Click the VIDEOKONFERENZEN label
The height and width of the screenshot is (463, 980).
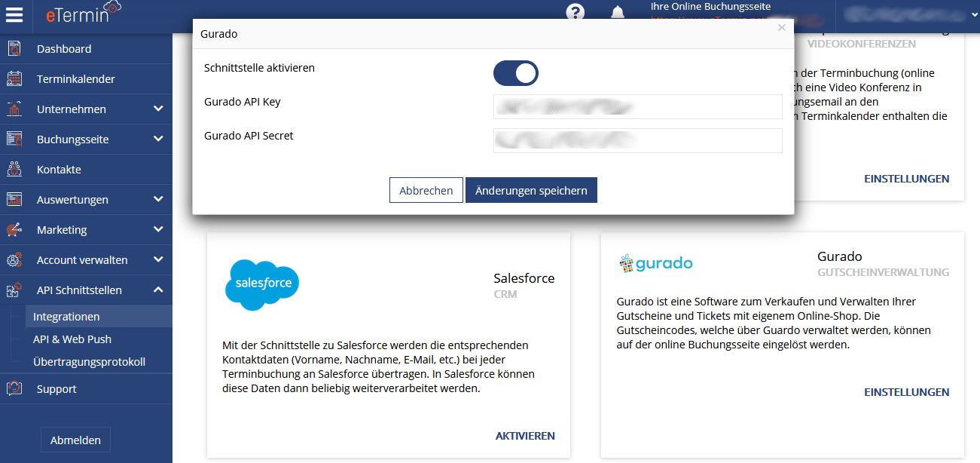click(x=862, y=44)
